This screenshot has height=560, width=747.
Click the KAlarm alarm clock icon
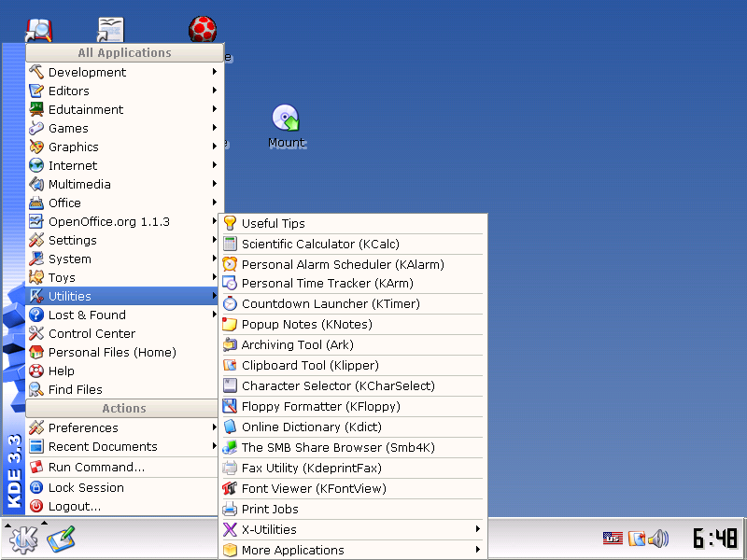click(x=230, y=264)
